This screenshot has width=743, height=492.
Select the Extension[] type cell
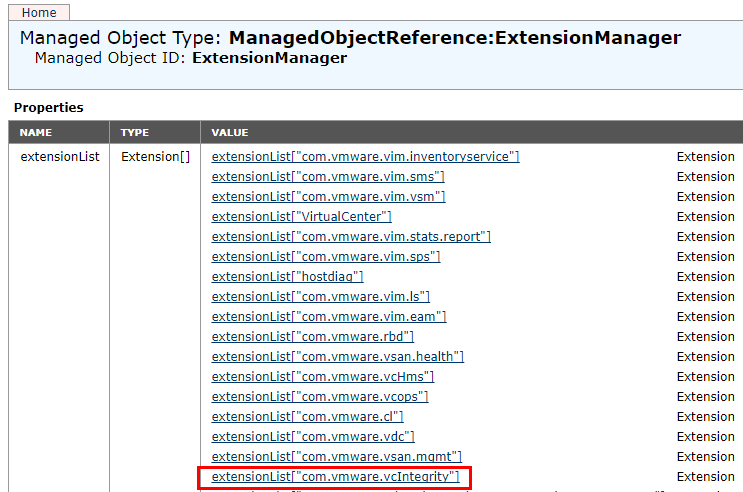[x=155, y=156]
